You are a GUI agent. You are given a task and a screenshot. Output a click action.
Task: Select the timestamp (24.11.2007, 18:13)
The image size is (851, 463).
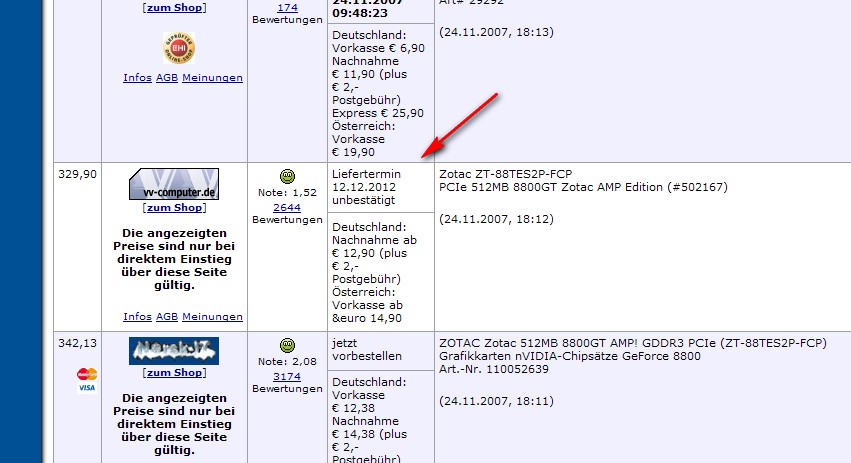click(497, 32)
